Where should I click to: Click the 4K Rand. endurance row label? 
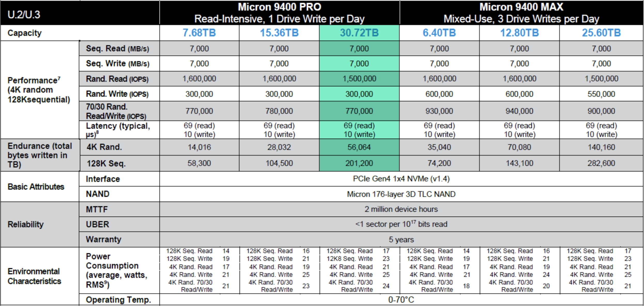coord(104,147)
